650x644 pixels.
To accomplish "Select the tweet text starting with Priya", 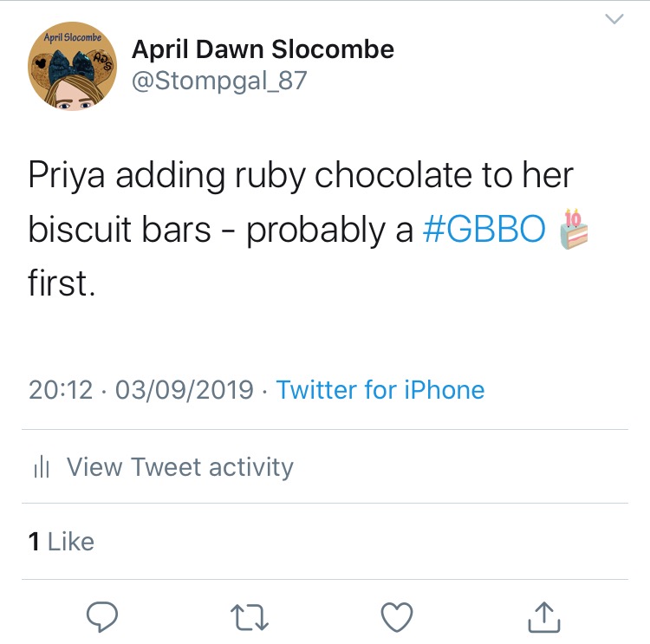I will tap(301, 176).
